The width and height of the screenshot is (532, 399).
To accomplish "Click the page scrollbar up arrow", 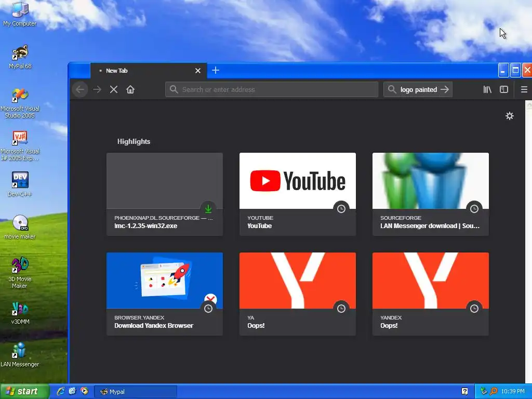I will (x=529, y=105).
